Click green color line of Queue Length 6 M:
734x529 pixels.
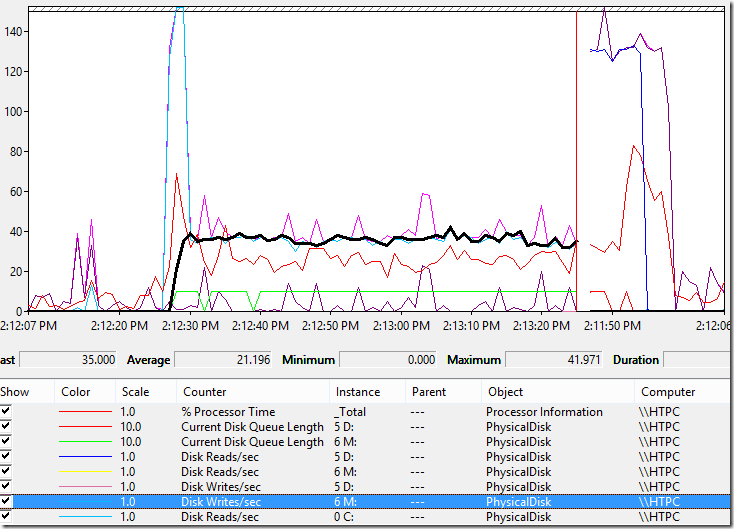pyautogui.click(x=85, y=441)
